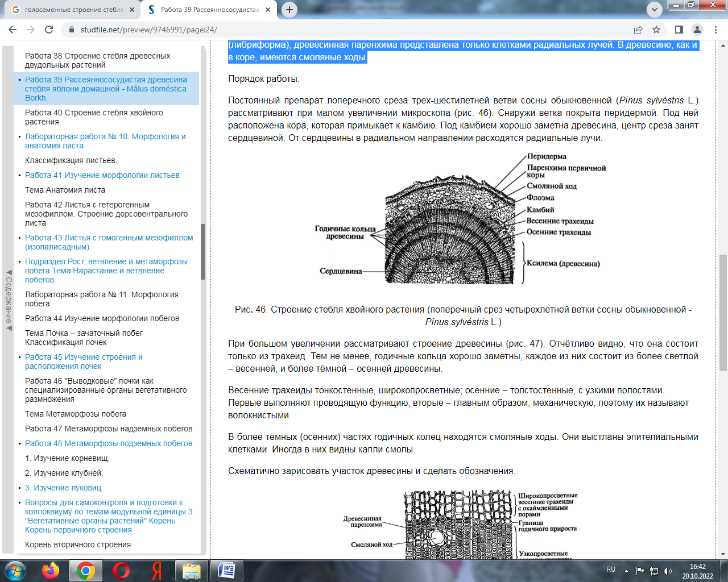
Task: Select 'Лабораторная работа № 11. Морфология побега'
Action: tap(102, 299)
